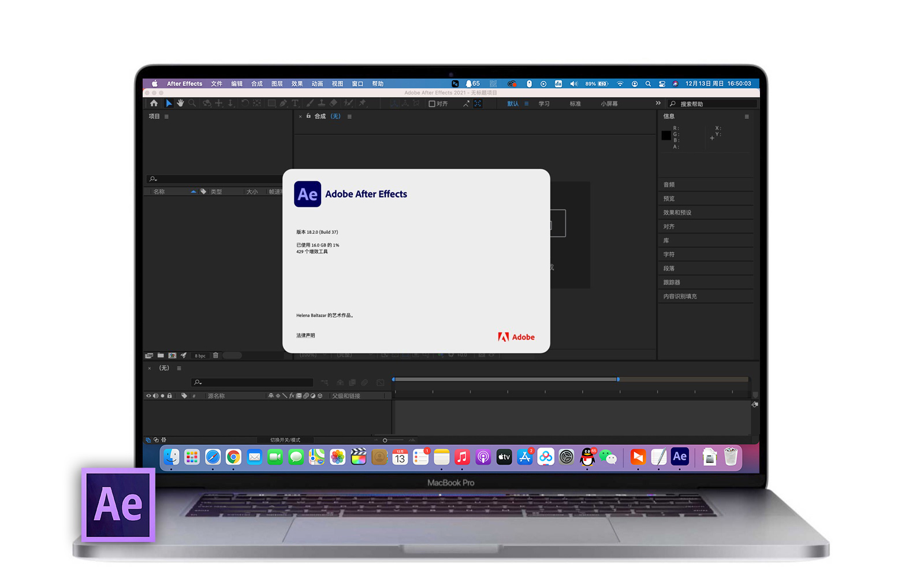Select the Roto Brush tool
Viewport: 924px width, 567px height.
pyautogui.click(x=348, y=103)
